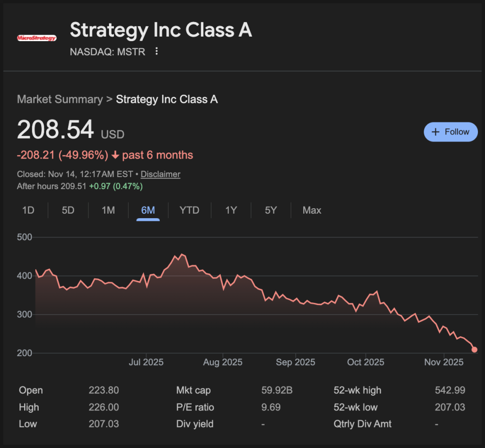Viewport: 485px width, 448px height.
Task: Click the red down-arrow change indicator
Action: pos(115,155)
